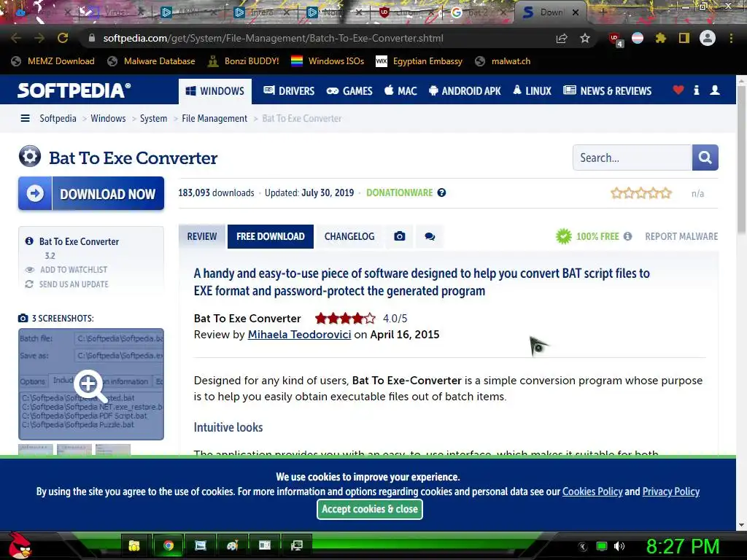Image resolution: width=747 pixels, height=560 pixels.
Task: Click the red editor rating stars
Action: (x=345, y=319)
